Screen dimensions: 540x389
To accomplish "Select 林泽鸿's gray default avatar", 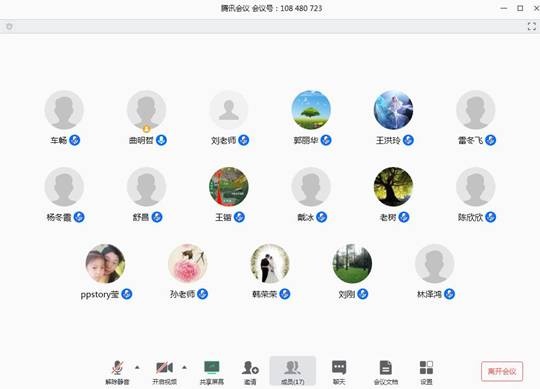I will click(x=435, y=264).
